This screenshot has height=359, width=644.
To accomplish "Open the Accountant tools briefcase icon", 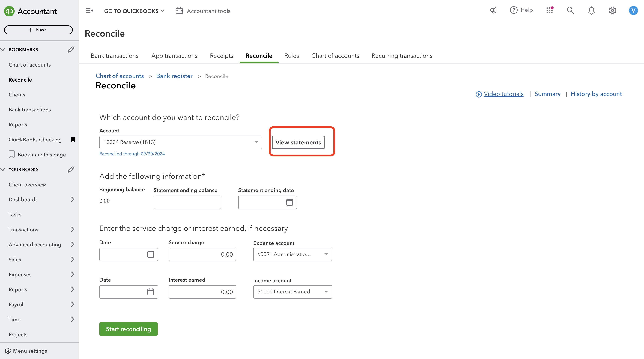I will 179,11.
